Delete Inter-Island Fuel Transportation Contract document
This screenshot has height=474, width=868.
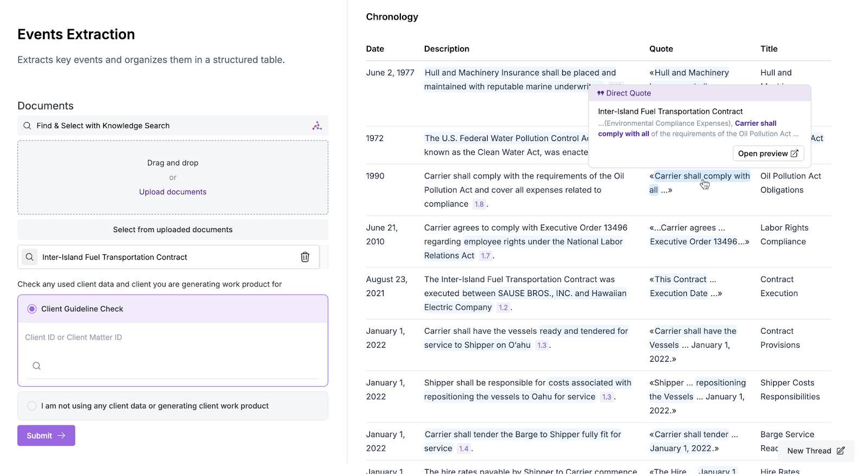305,257
